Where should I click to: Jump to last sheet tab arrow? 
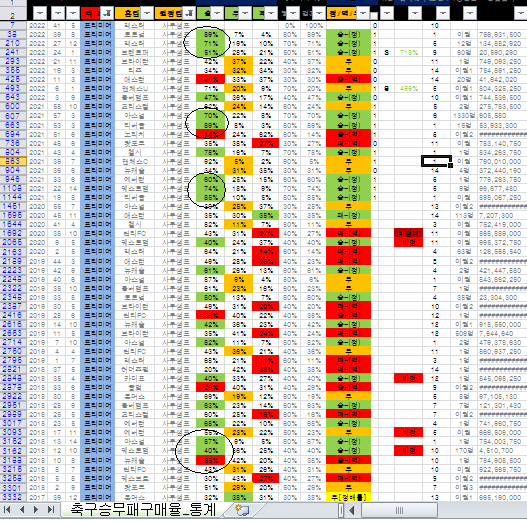click(51, 510)
